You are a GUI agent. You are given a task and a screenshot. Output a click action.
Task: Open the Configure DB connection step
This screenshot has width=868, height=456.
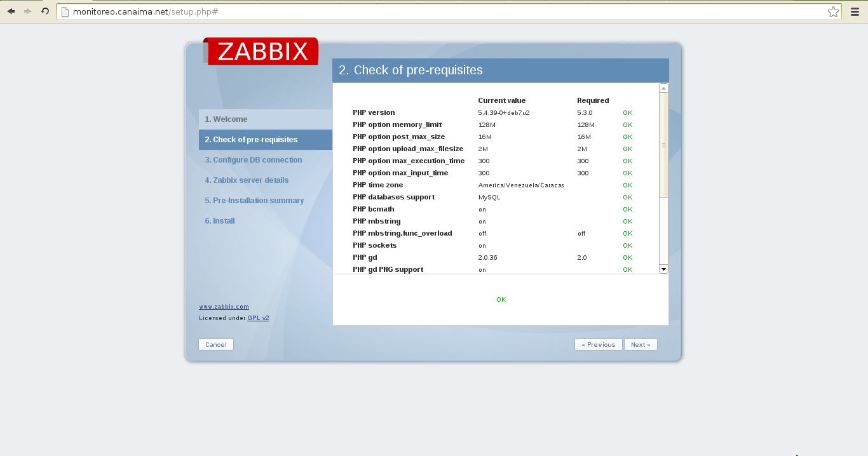click(x=254, y=159)
